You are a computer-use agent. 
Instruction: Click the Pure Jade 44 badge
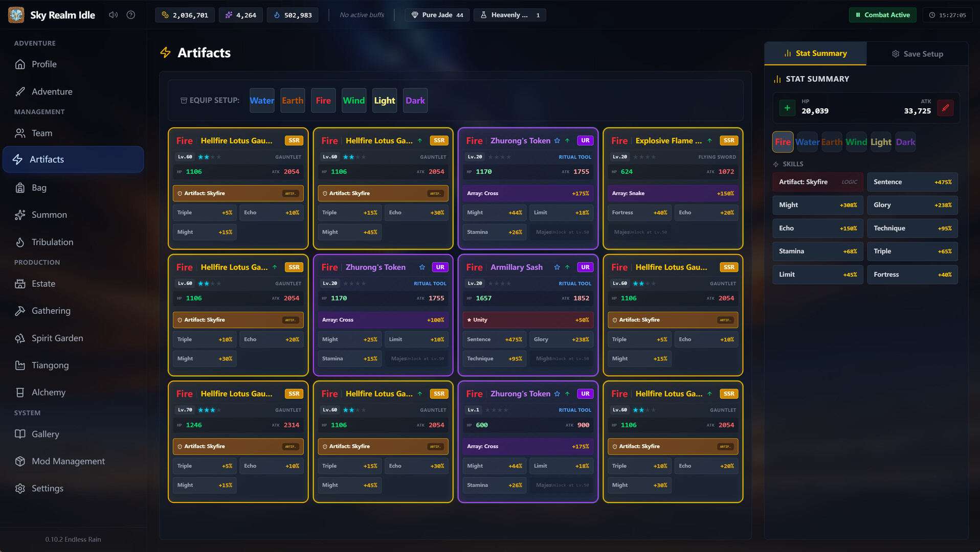tap(437, 15)
